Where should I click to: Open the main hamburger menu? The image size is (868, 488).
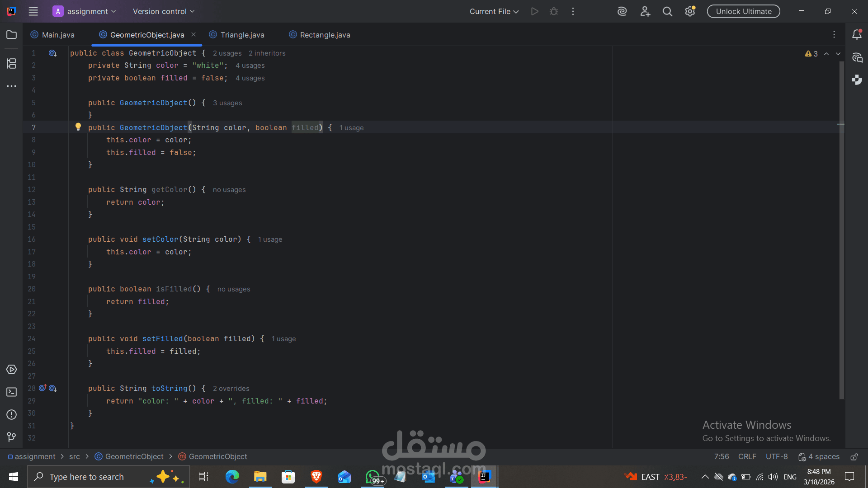pyautogui.click(x=33, y=11)
